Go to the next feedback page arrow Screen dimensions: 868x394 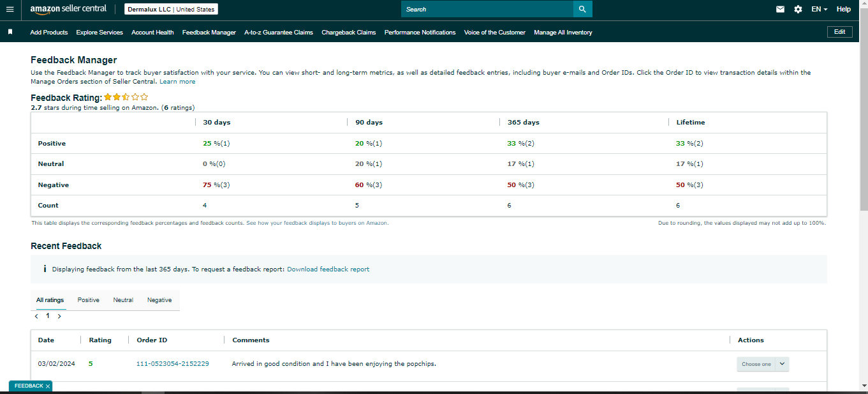click(x=59, y=316)
